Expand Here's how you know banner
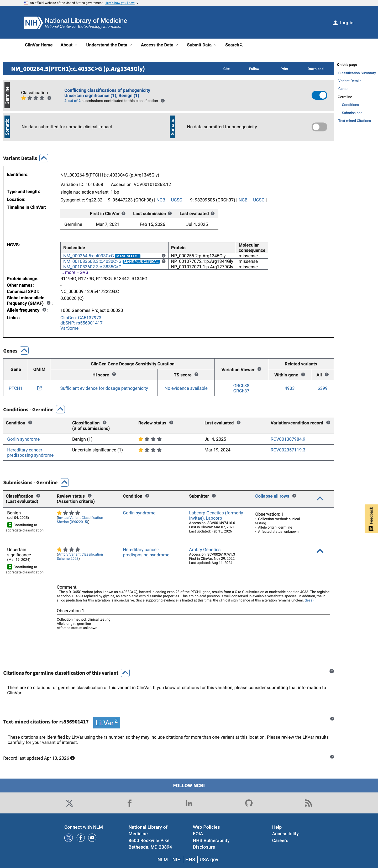 pos(121,3)
